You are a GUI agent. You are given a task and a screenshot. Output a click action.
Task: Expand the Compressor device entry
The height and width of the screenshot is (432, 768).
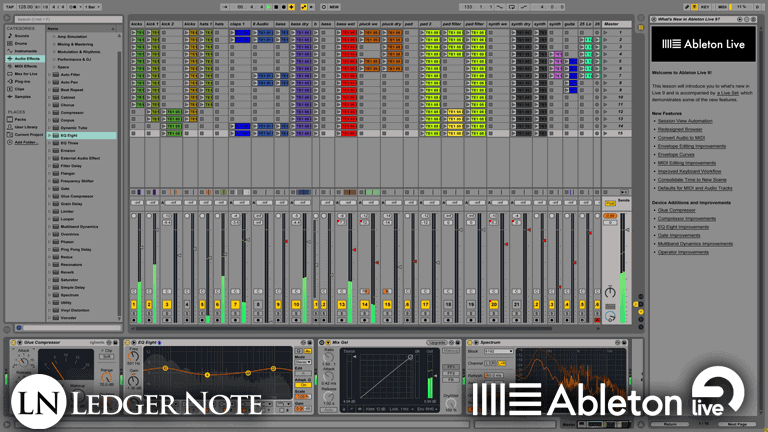pos(49,113)
